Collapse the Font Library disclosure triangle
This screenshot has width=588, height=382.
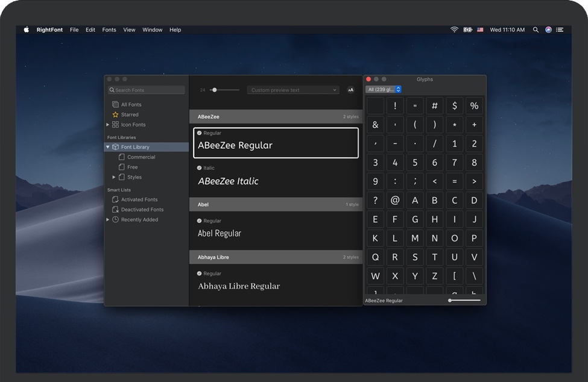tap(108, 147)
